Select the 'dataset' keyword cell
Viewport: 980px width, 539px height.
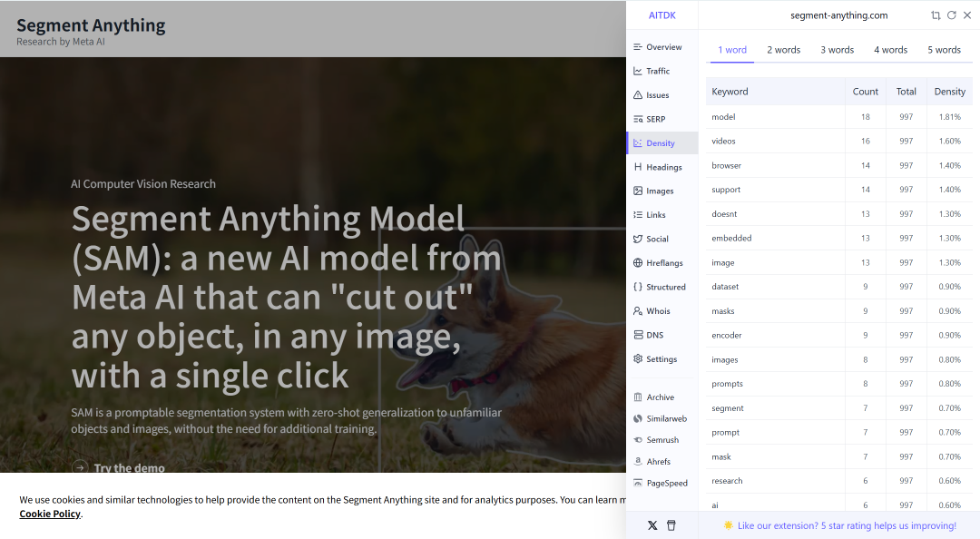click(x=776, y=287)
